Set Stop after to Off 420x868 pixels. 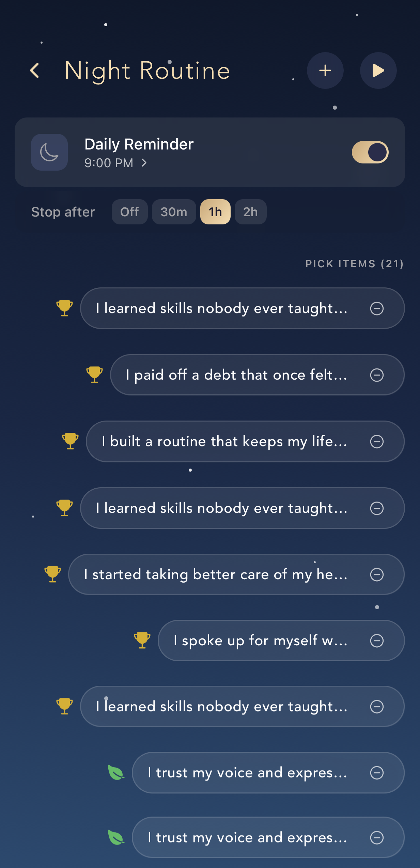pos(129,212)
